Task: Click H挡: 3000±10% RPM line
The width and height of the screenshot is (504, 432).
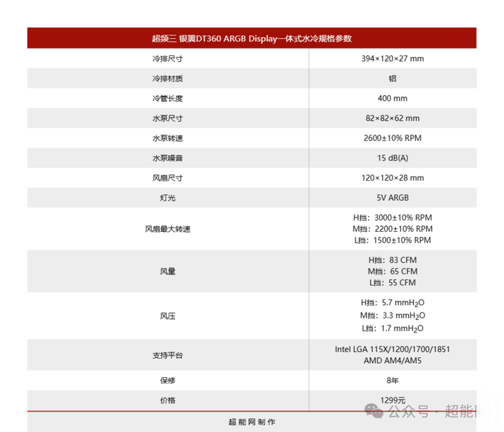Action: tap(392, 217)
